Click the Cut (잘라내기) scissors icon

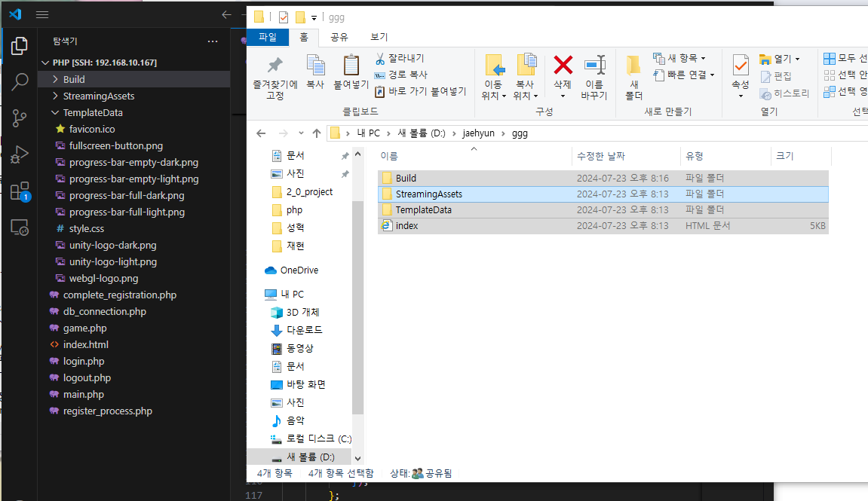380,58
